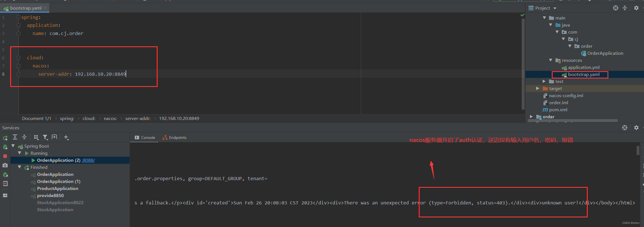Fold the cloud: block in gutter
The height and width of the screenshot is (227, 644).
tap(19, 58)
